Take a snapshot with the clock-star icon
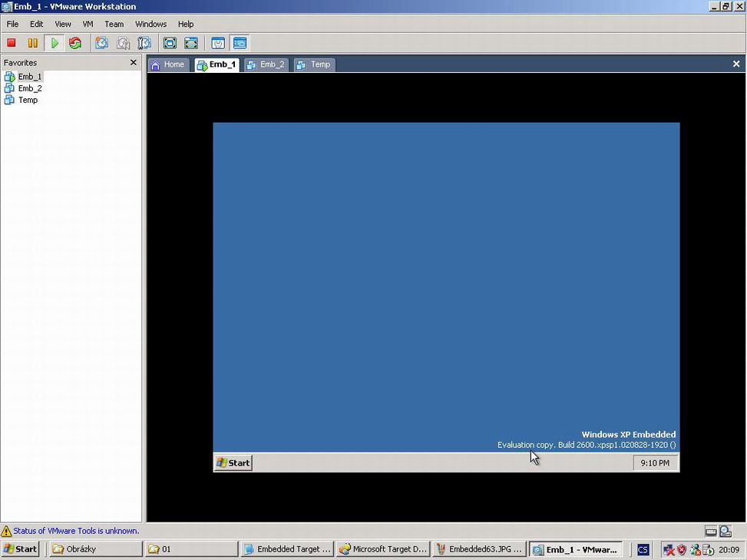 (x=101, y=43)
